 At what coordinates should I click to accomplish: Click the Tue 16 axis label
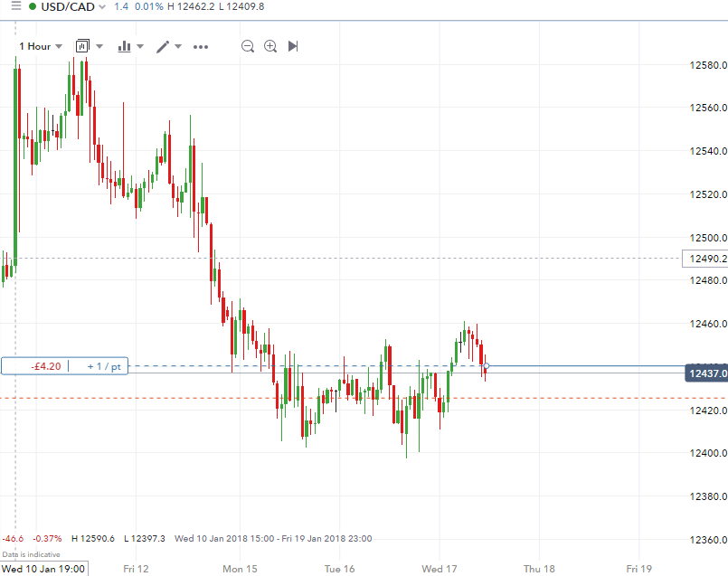pos(339,569)
